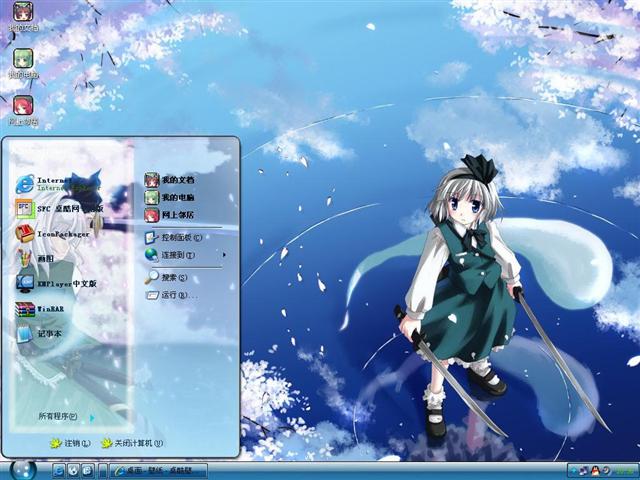Open 画图 paint program
Image resolution: width=640 pixels, height=480 pixels.
[35, 258]
